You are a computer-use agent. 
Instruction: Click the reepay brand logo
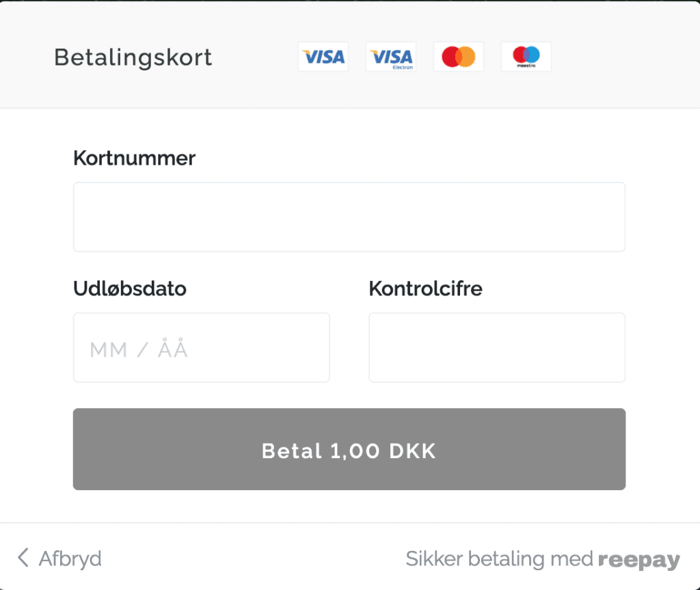[x=639, y=560]
